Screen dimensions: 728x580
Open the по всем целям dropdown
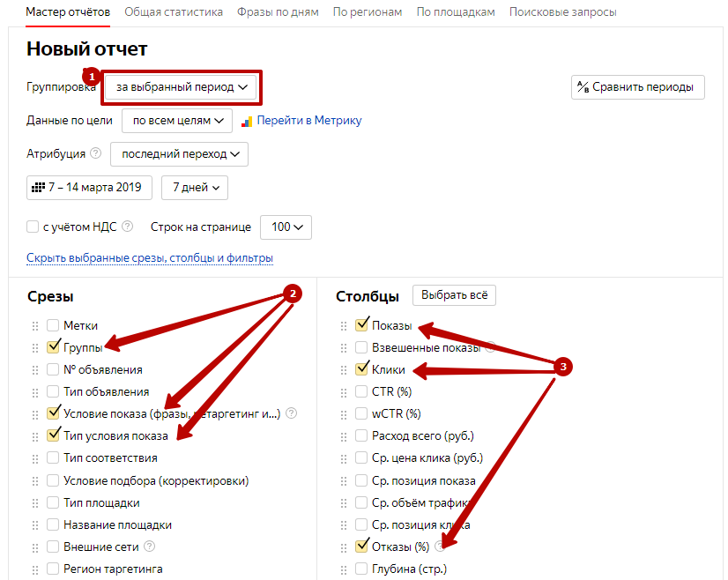[177, 121]
